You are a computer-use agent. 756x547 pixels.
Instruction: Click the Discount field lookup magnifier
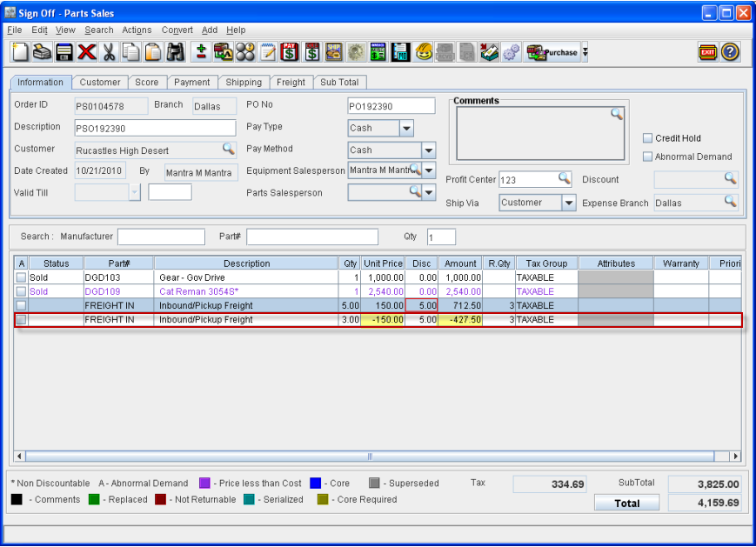pyautogui.click(x=731, y=178)
